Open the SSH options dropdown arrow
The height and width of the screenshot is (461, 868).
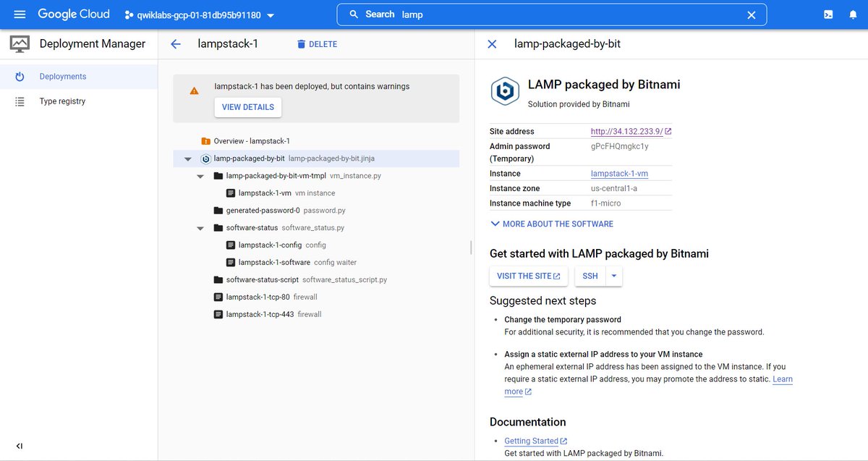pyautogui.click(x=614, y=276)
